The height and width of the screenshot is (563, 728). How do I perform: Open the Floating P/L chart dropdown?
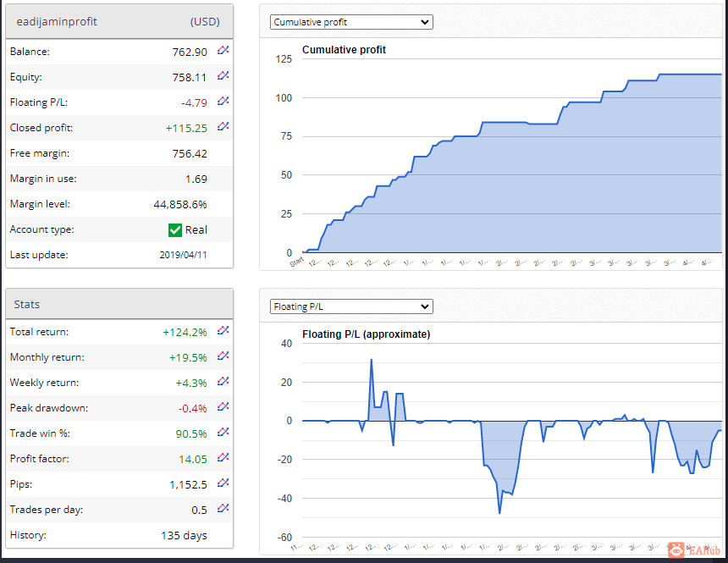click(x=351, y=306)
